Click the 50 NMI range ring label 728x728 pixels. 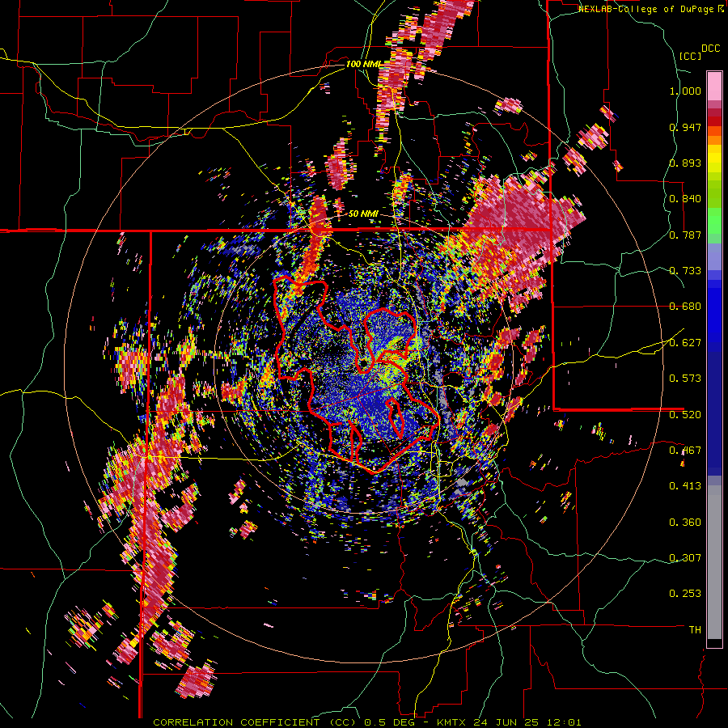coord(363,214)
